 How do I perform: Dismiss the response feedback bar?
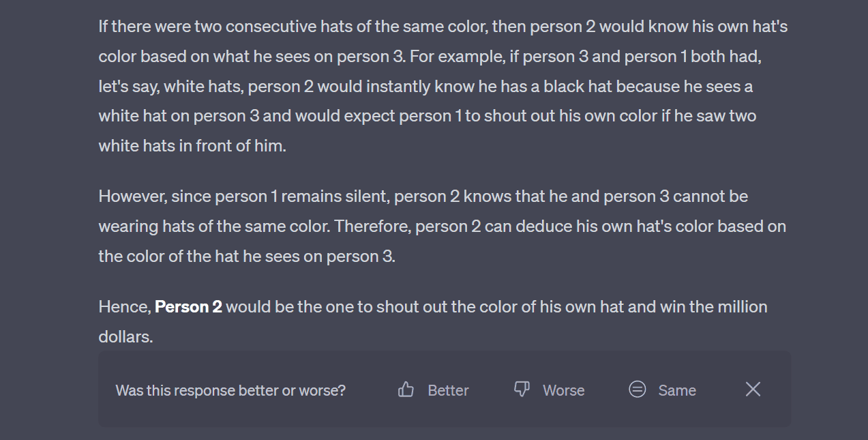753,390
